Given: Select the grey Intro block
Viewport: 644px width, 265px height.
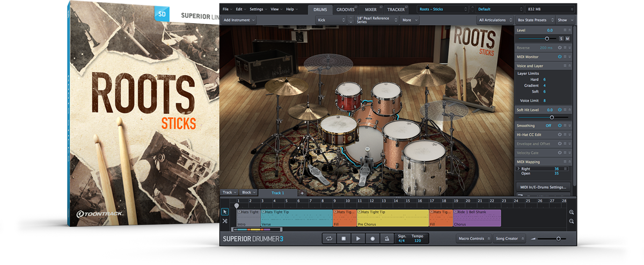Looking at the screenshot, I should click(x=248, y=218).
